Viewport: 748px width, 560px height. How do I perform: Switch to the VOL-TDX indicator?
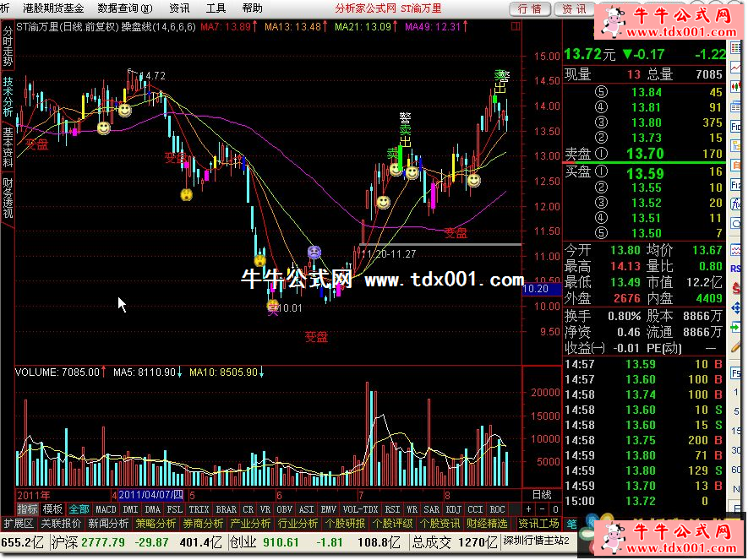coord(360,509)
